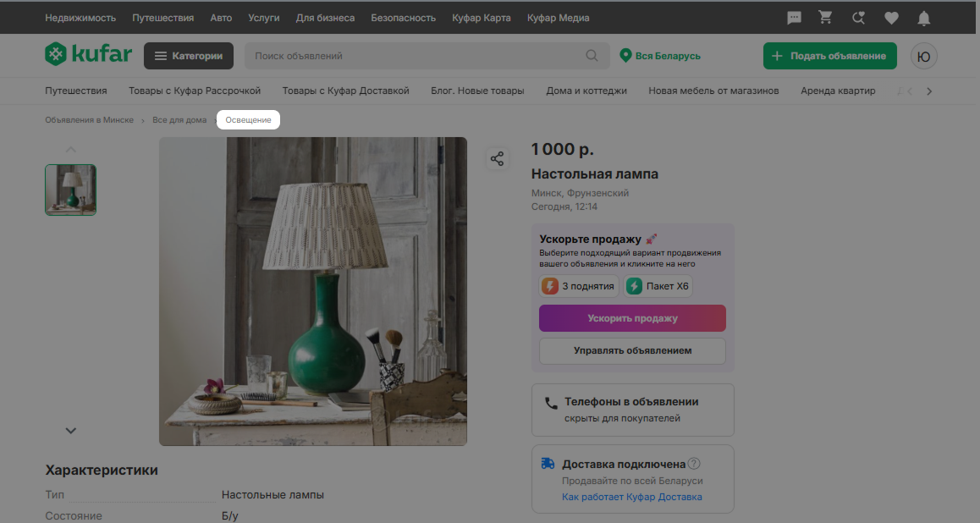
Task: Open Куфар Медиа in top menu
Action: [558, 18]
